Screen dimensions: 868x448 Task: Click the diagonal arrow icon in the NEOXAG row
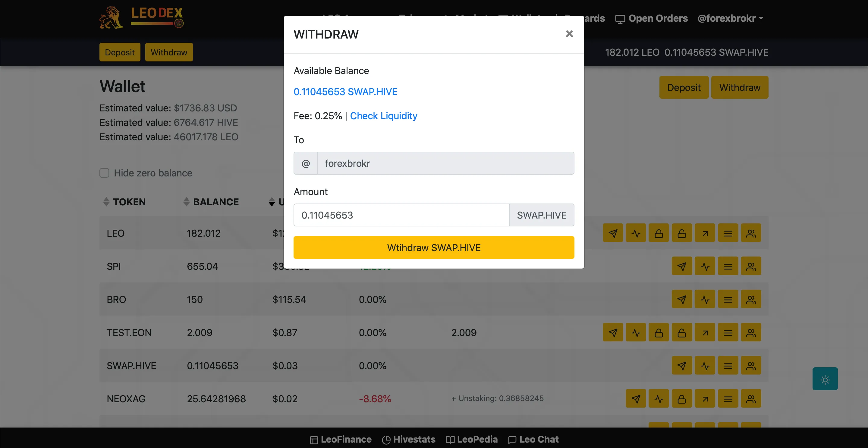coord(705,399)
